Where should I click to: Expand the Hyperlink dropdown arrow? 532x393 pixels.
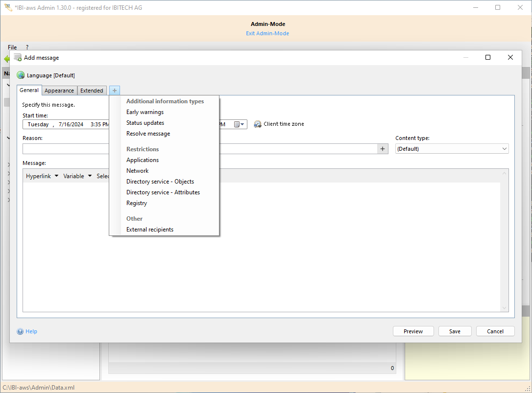56,176
